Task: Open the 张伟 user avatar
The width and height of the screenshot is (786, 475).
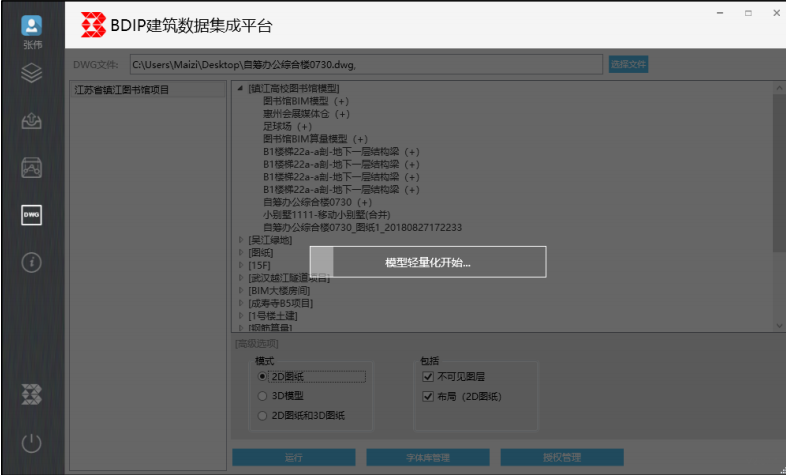Action: (32, 26)
